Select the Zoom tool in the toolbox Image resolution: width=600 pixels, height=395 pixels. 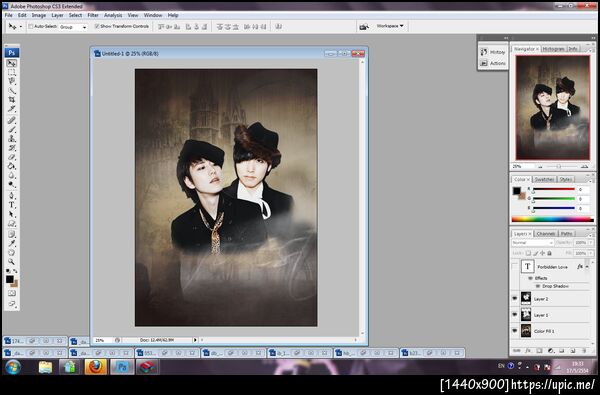point(11,262)
